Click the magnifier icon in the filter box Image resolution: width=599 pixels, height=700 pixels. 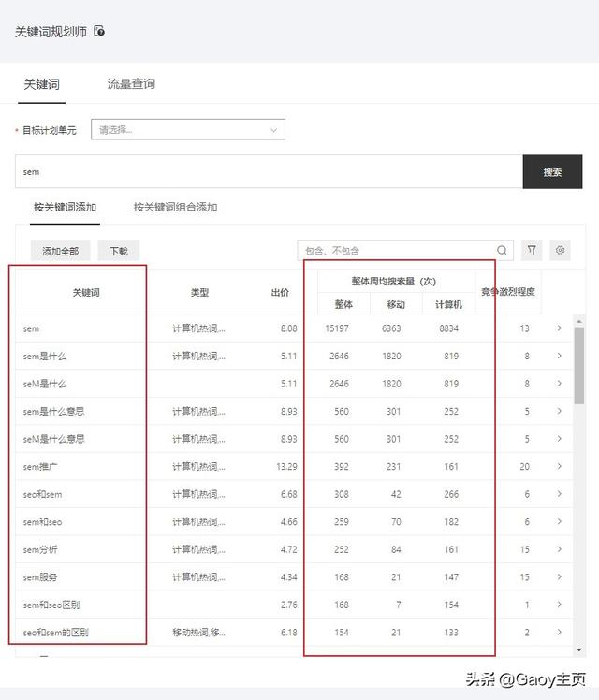click(x=502, y=250)
